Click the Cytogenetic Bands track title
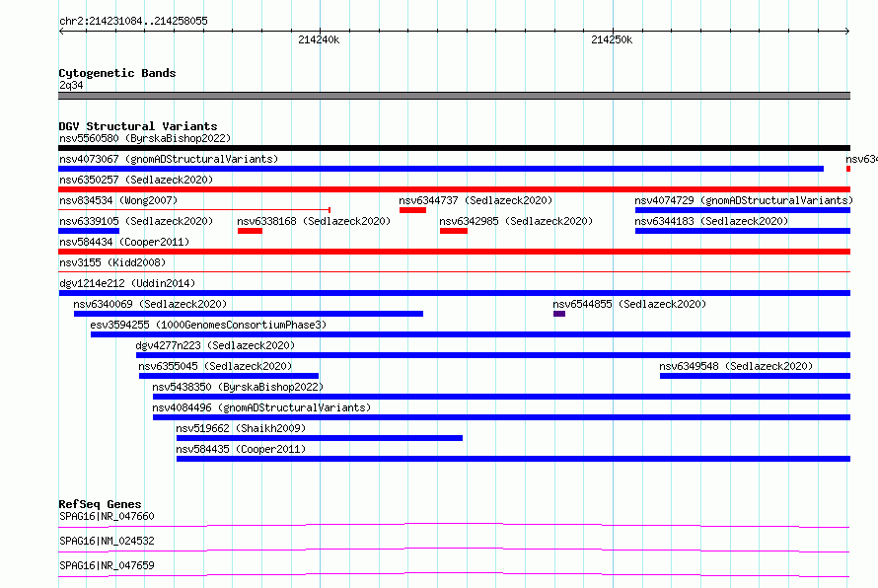This screenshot has height=588, width=878. 117,73
